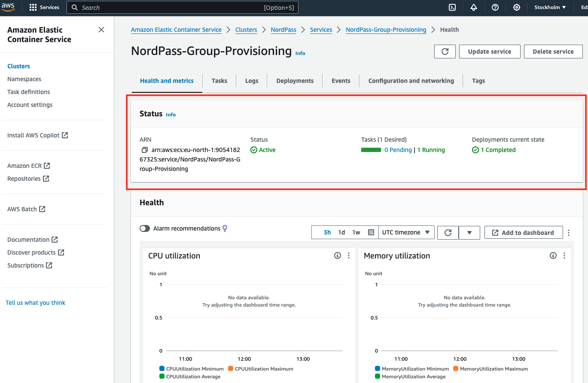
Task: Switch to the Deployments tab
Action: pyautogui.click(x=295, y=81)
